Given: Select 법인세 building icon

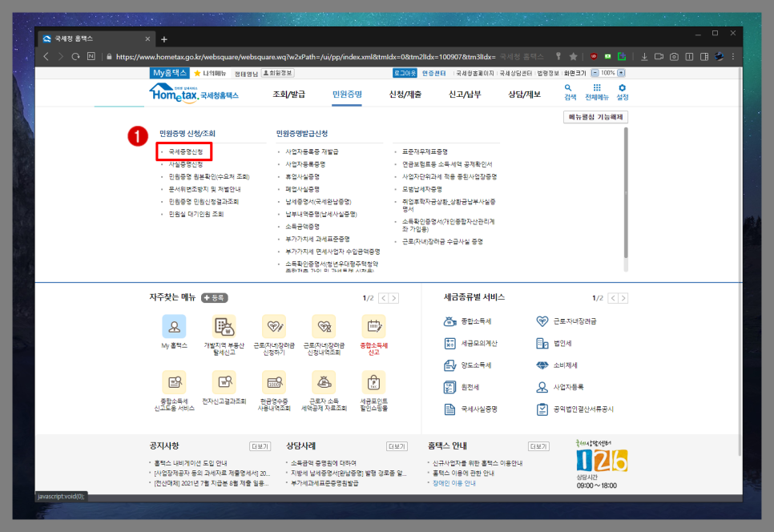Looking at the screenshot, I should coord(542,344).
